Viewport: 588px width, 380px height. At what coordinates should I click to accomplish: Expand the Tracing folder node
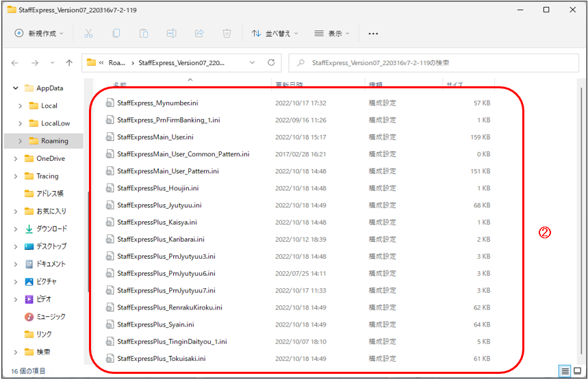(15, 176)
